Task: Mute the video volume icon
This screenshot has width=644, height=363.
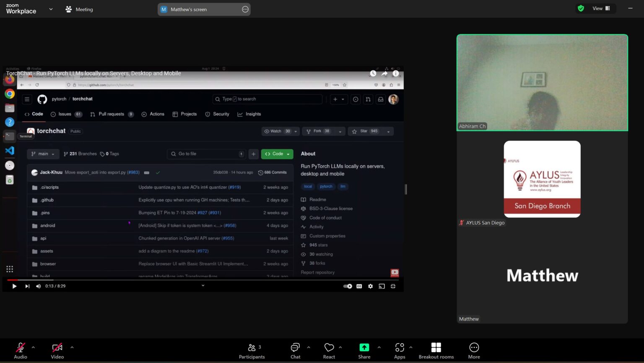Action: [x=38, y=286]
